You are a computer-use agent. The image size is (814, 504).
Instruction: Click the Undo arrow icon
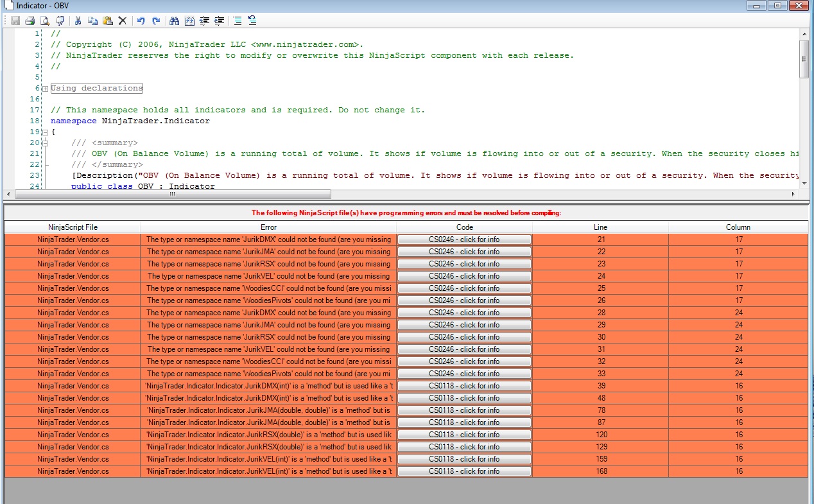141,21
